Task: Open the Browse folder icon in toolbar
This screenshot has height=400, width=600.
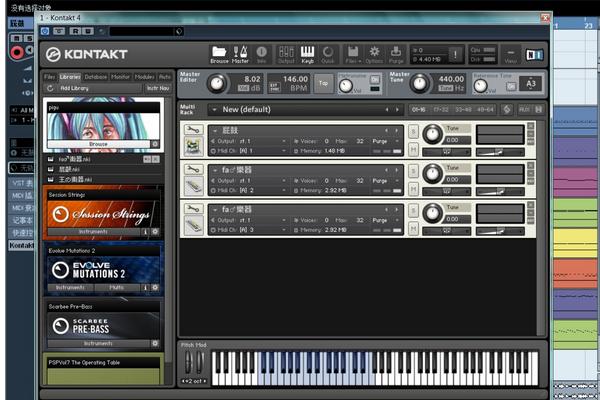Action: [219, 55]
